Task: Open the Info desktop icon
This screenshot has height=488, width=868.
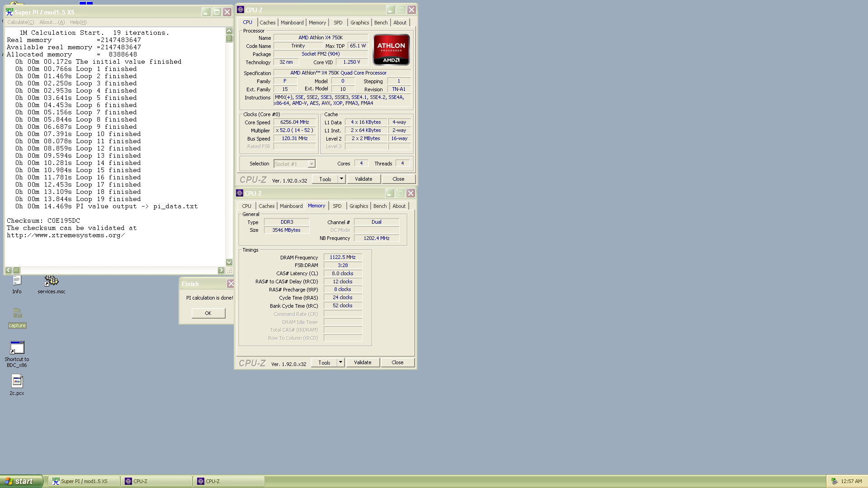Action: pos(17,285)
